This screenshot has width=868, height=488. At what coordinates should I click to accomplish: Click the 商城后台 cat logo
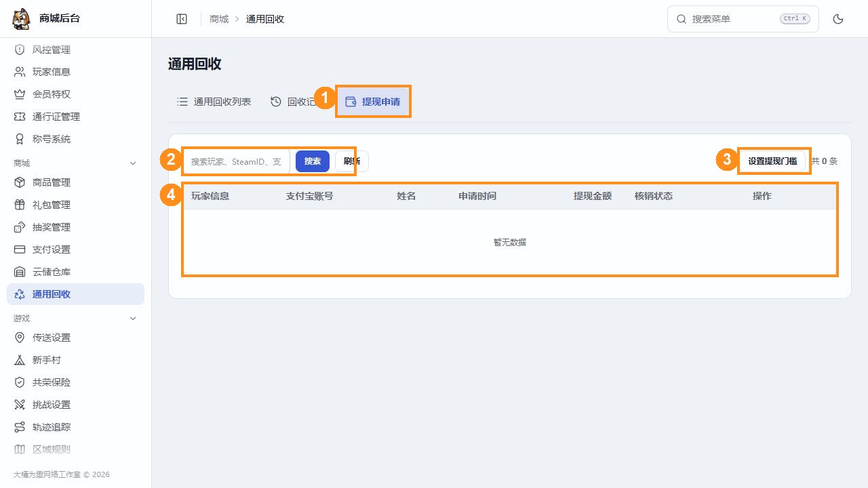[21, 19]
